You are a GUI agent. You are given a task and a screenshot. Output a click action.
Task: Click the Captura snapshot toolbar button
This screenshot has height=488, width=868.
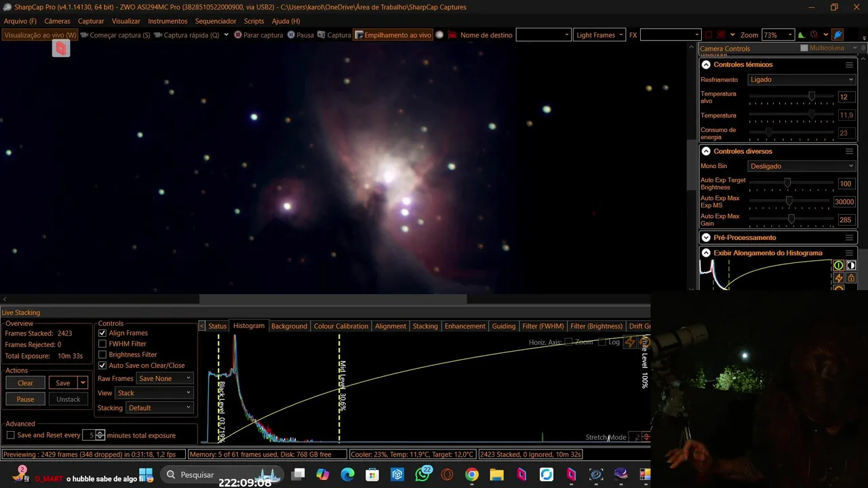334,35
